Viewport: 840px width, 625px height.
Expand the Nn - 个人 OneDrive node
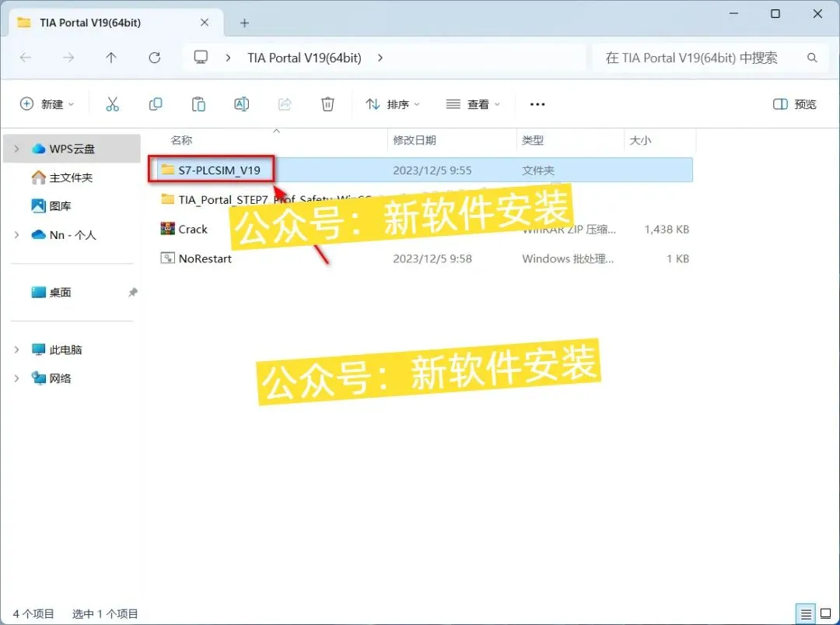click(16, 235)
